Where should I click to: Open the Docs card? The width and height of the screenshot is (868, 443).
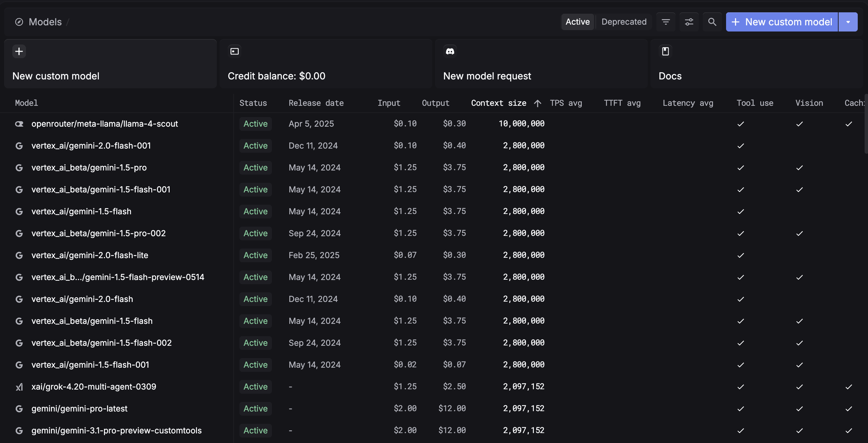click(757, 64)
